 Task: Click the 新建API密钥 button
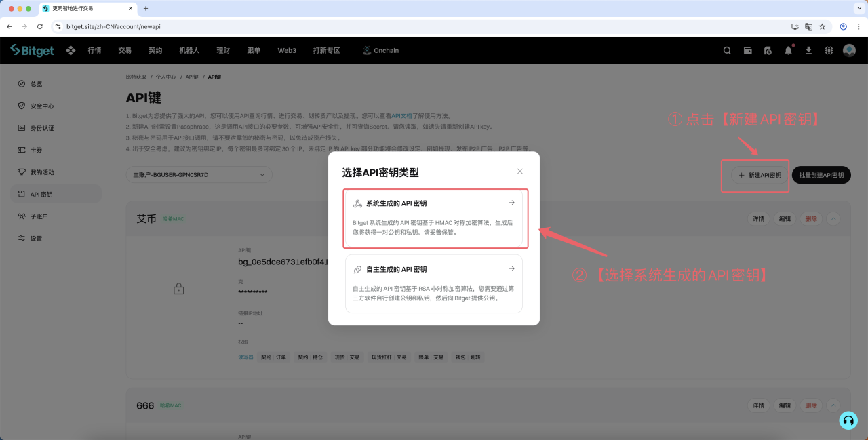pos(759,175)
